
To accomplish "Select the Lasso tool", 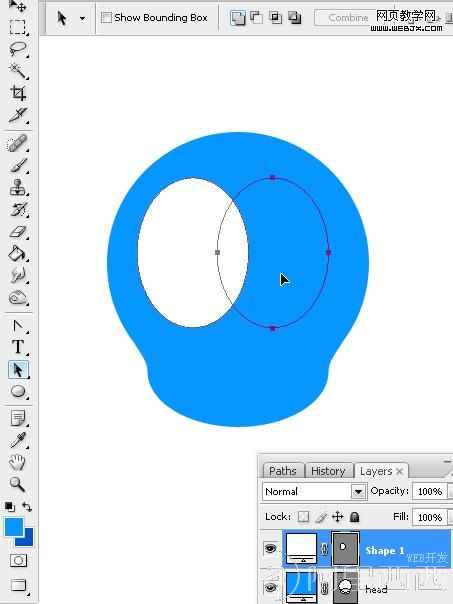I will (x=17, y=49).
